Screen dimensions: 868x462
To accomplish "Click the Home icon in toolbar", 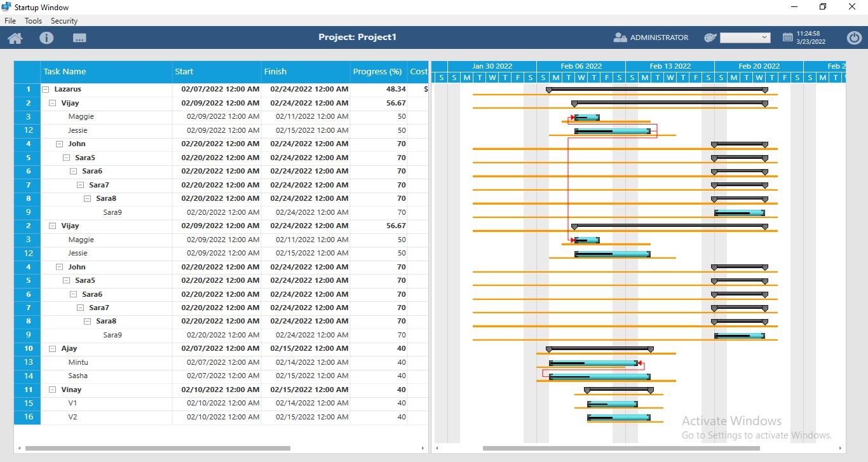I will tap(15, 38).
